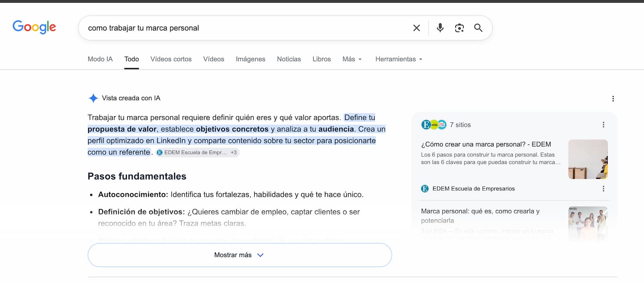Viewport: 644px width, 282px height.
Task: Click the 'Definición de objetivos:' bullet
Action: tap(141, 212)
